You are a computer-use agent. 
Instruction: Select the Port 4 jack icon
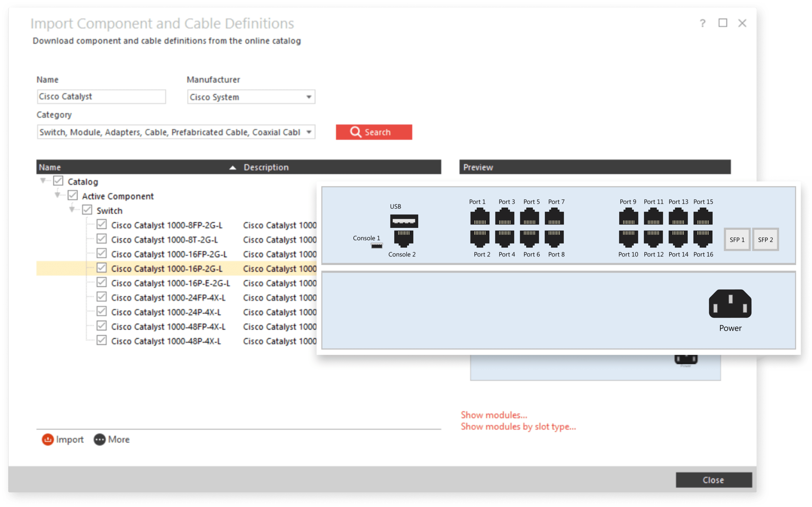click(x=504, y=238)
